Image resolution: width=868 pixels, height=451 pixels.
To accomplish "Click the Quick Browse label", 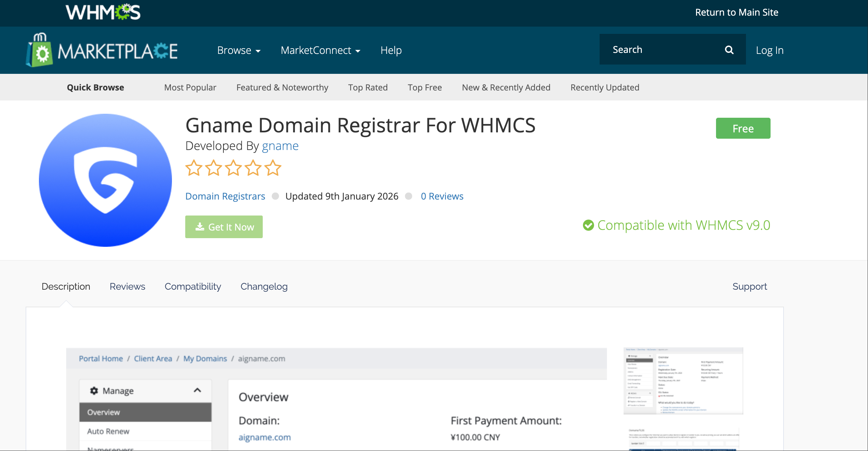I will [95, 87].
